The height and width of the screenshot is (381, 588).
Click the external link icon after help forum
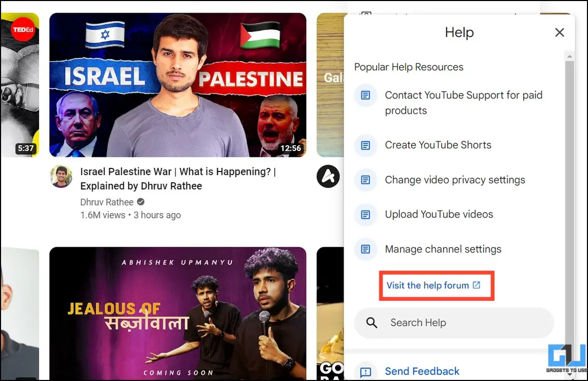pos(476,285)
